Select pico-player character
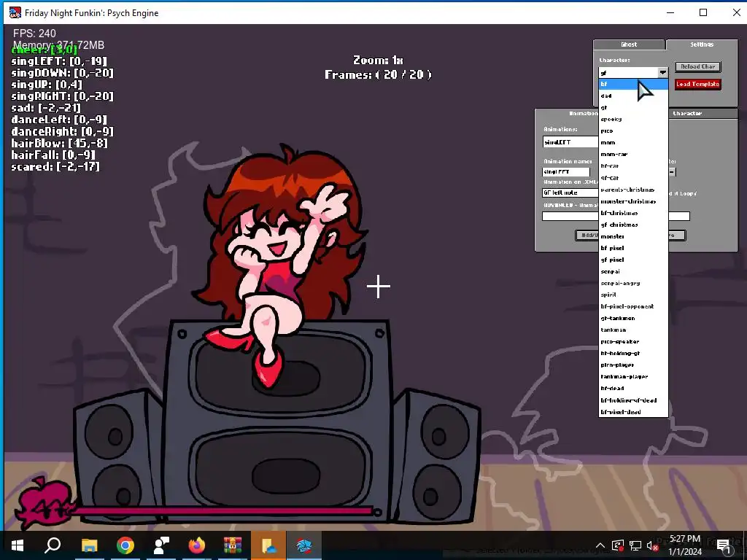Image resolution: width=747 pixels, height=560 pixels. 633,365
